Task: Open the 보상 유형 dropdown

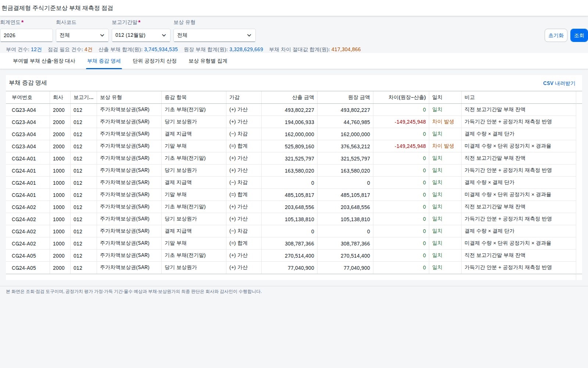Action: click(215, 35)
